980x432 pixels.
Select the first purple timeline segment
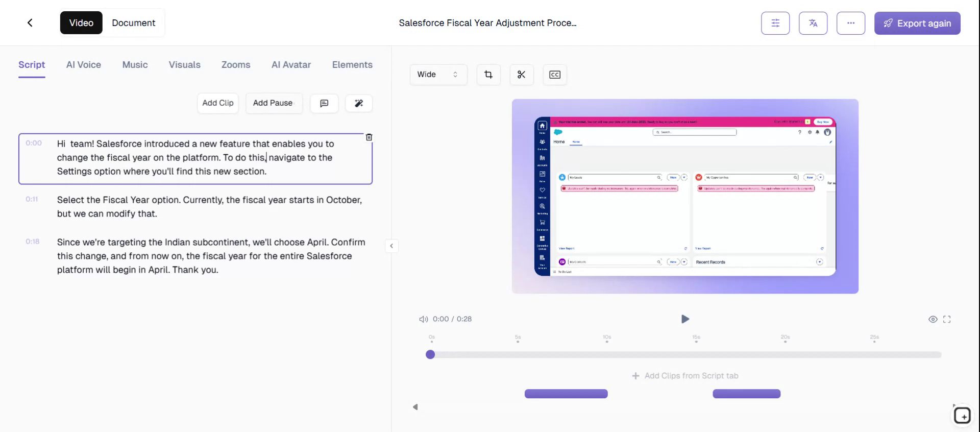[x=566, y=394]
